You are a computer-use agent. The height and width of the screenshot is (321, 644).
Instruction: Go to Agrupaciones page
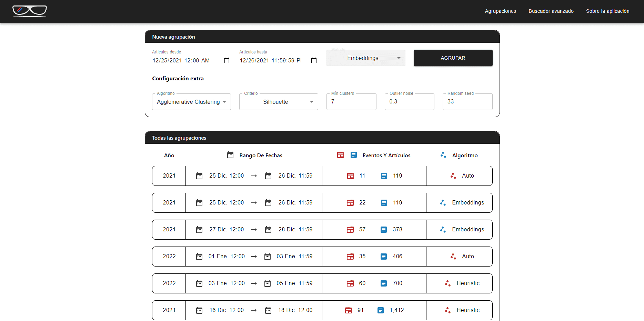(x=500, y=11)
